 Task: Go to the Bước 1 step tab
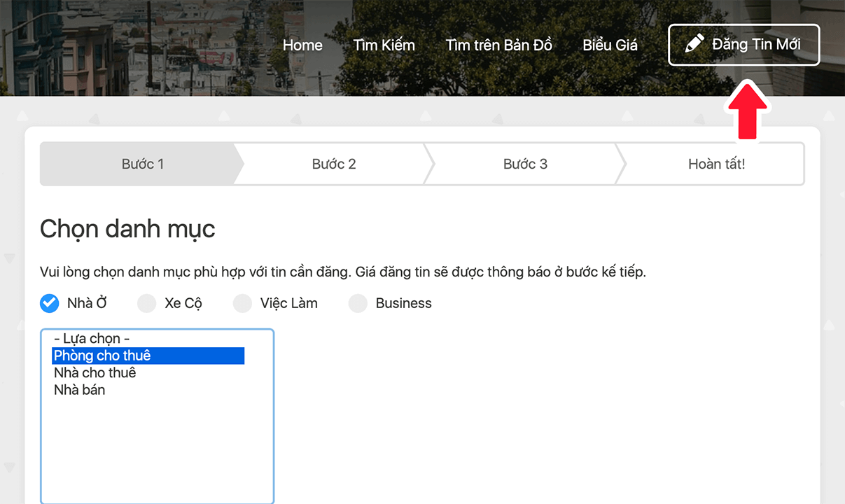(142, 164)
